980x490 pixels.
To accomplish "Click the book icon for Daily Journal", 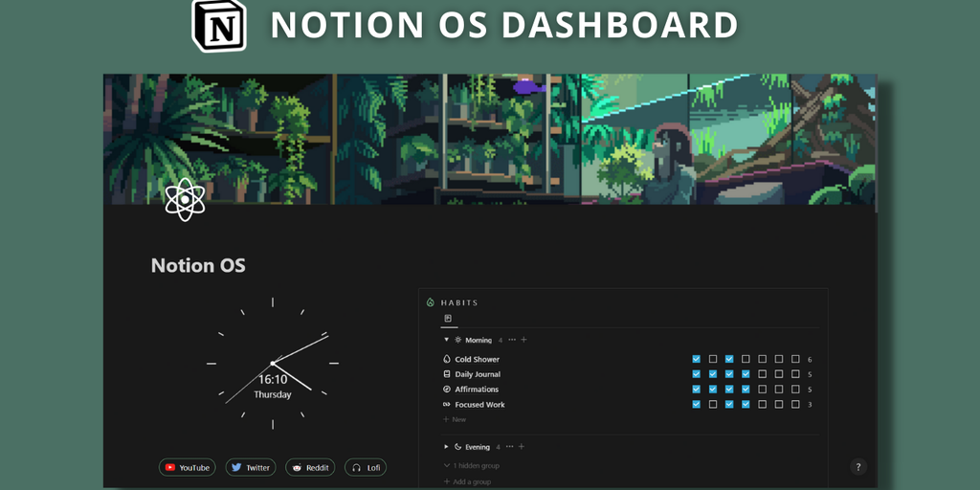I will click(x=446, y=374).
